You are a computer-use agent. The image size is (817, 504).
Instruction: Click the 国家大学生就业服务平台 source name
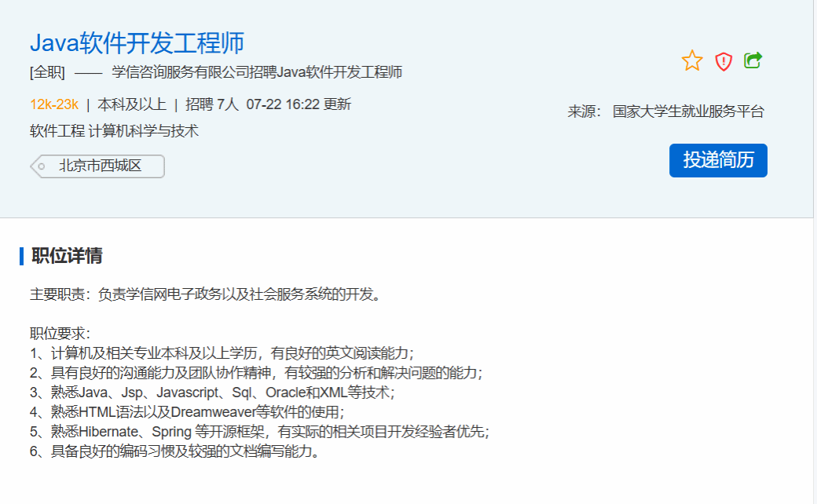(688, 111)
